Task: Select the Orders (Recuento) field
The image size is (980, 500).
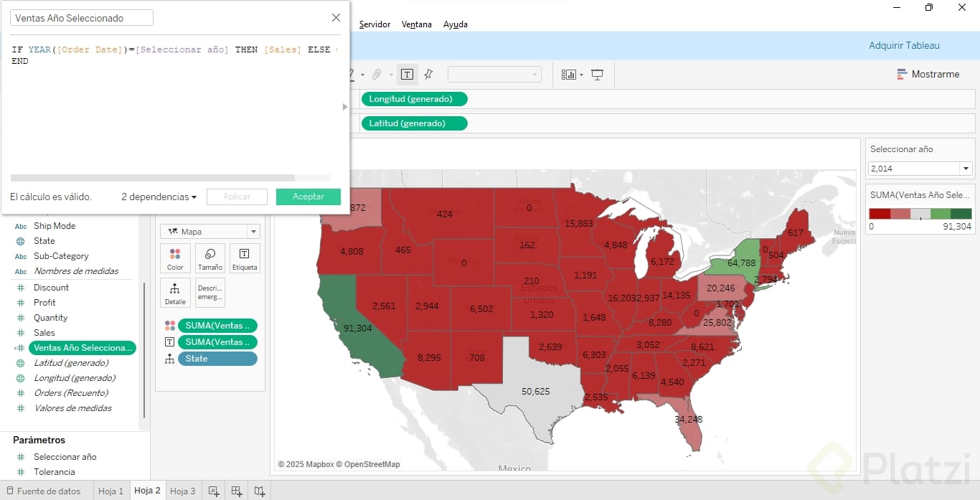Action: click(71, 393)
